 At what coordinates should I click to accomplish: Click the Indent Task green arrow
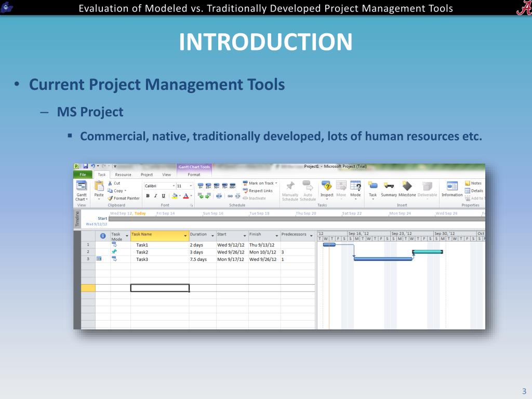[x=208, y=196]
